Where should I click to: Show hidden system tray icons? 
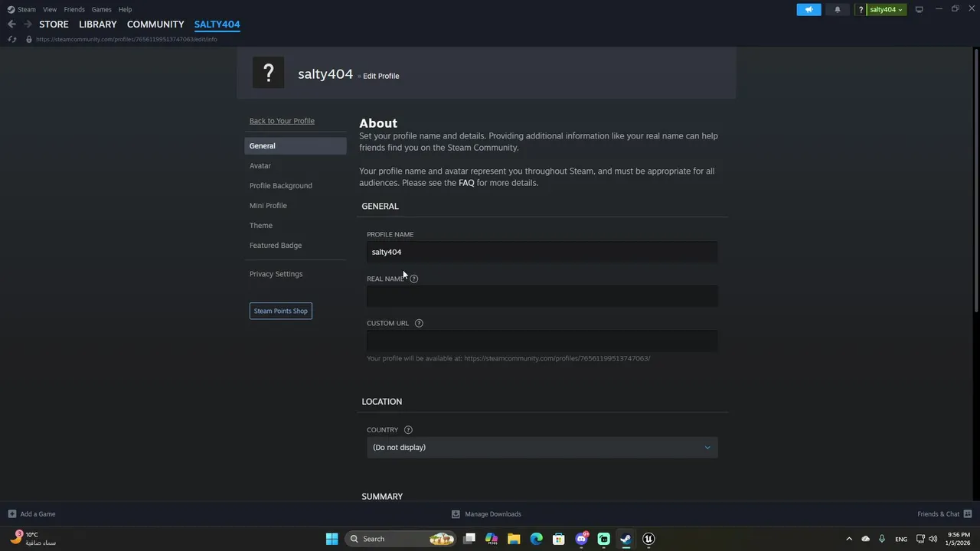point(848,539)
